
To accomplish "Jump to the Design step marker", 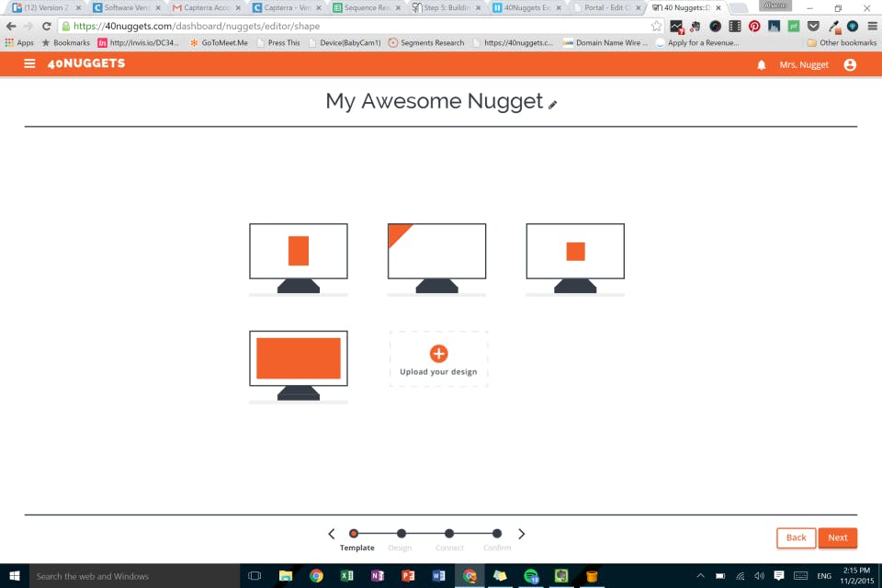I will tap(401, 534).
